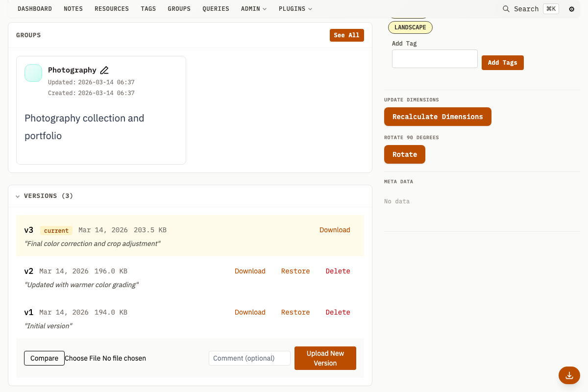The width and height of the screenshot is (588, 392).
Task: Click the Photography group avatar thumbnail
Action: point(33,73)
